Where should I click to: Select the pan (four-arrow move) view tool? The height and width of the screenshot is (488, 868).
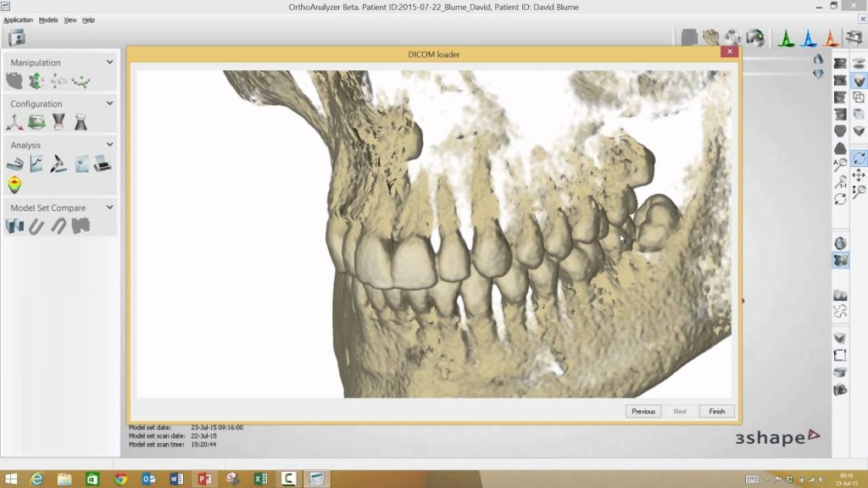coord(859,175)
